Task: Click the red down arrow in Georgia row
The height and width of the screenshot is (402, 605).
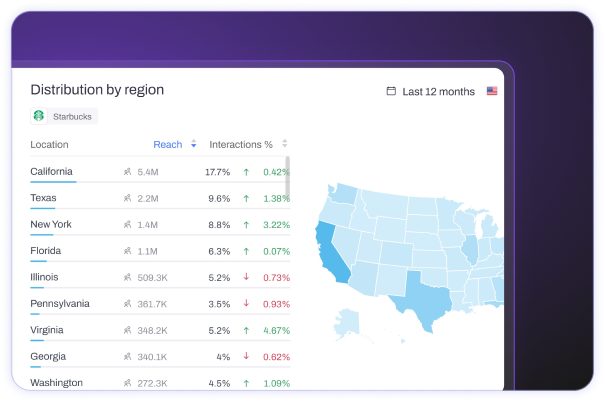Action: pyautogui.click(x=246, y=356)
